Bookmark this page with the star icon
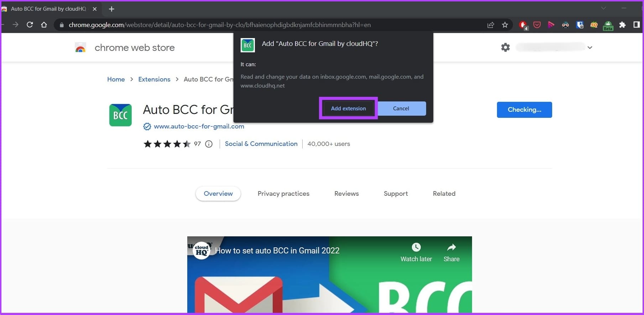 (505, 25)
